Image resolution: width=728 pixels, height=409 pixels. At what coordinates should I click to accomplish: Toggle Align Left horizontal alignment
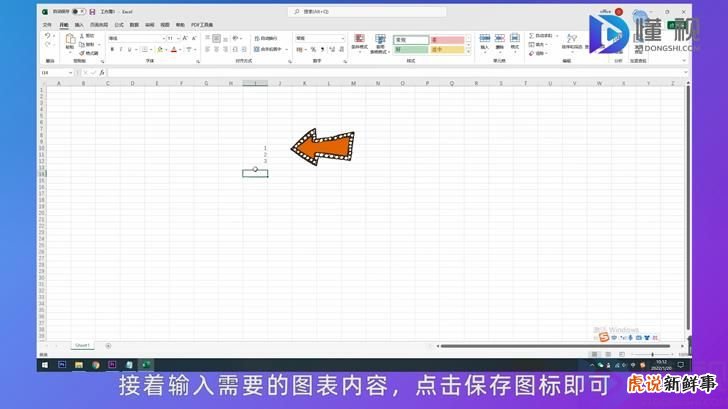[208, 49]
